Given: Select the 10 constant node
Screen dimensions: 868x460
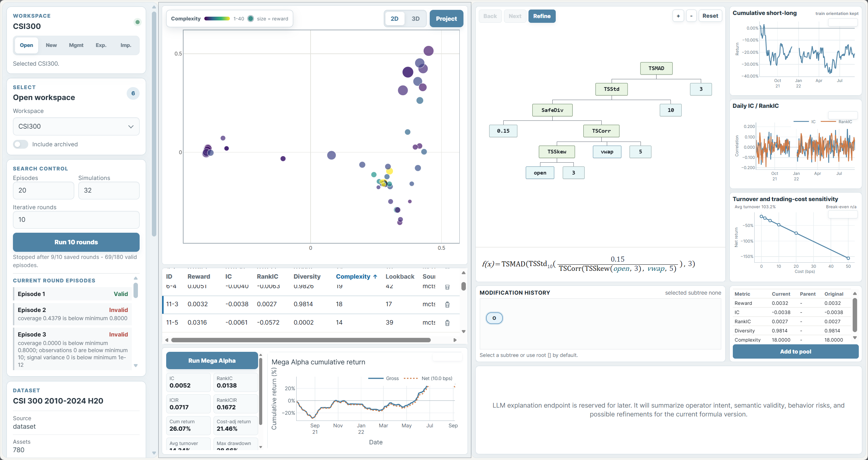Looking at the screenshot, I should coord(670,110).
